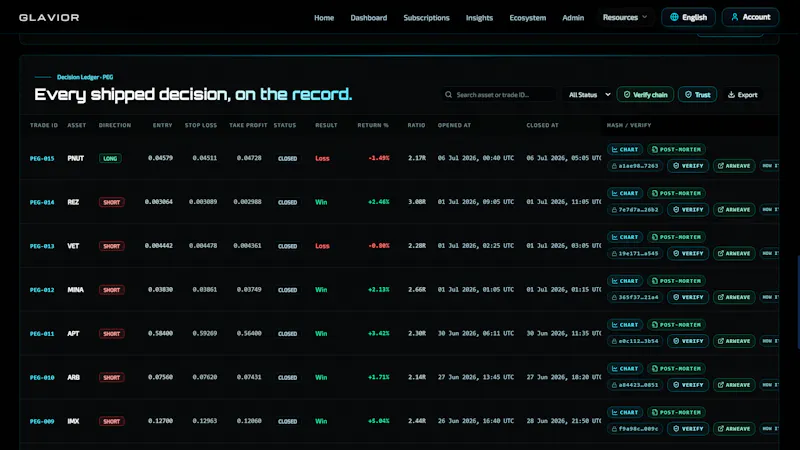Open Arweave link for PEG-013 row
Screen dimensions: 800x450
click(x=734, y=254)
